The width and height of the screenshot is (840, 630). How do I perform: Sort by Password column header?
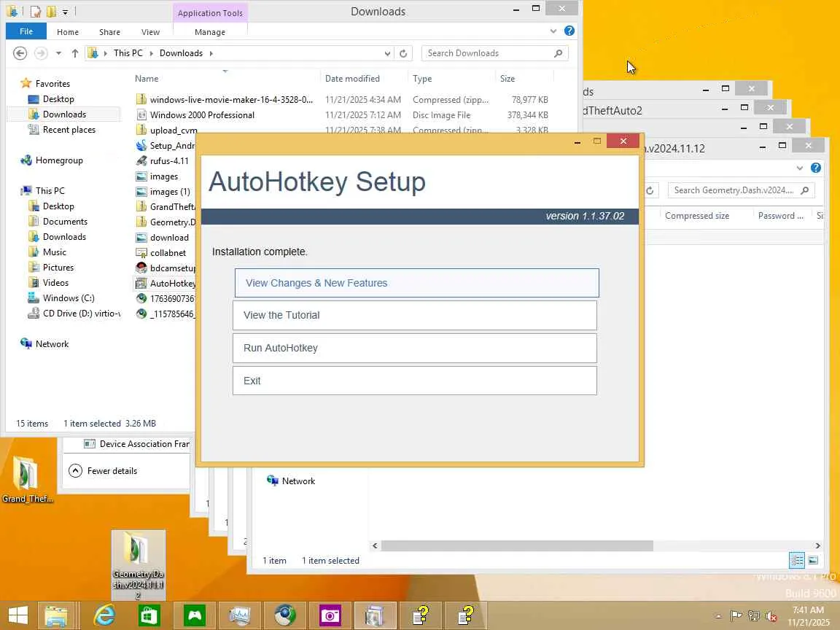780,216
